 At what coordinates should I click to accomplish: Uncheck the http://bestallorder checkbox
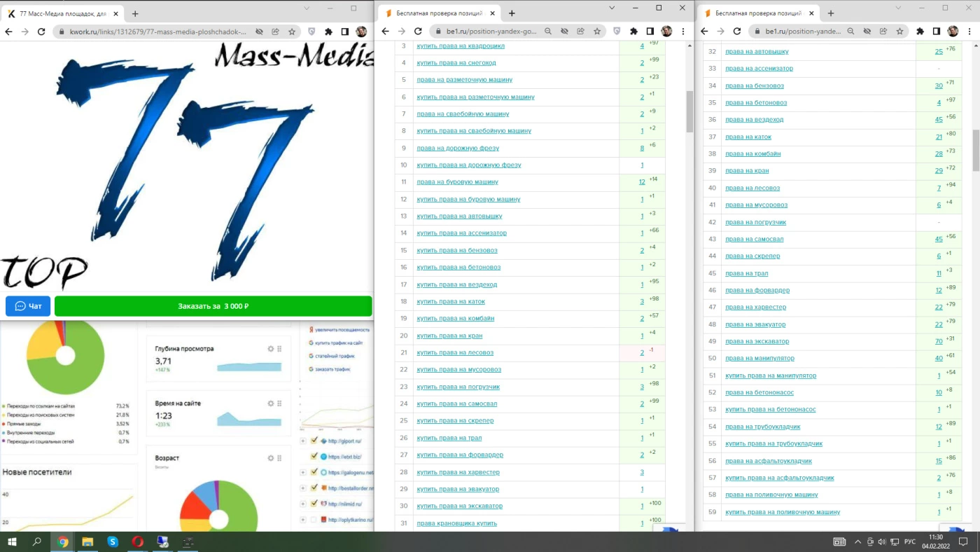pos(314,488)
